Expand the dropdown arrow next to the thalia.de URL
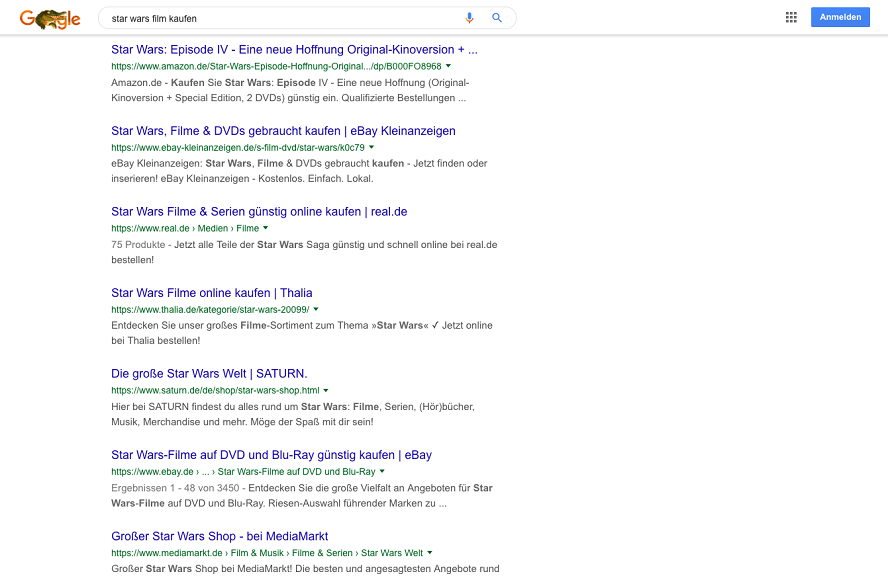888x576 pixels. (316, 309)
